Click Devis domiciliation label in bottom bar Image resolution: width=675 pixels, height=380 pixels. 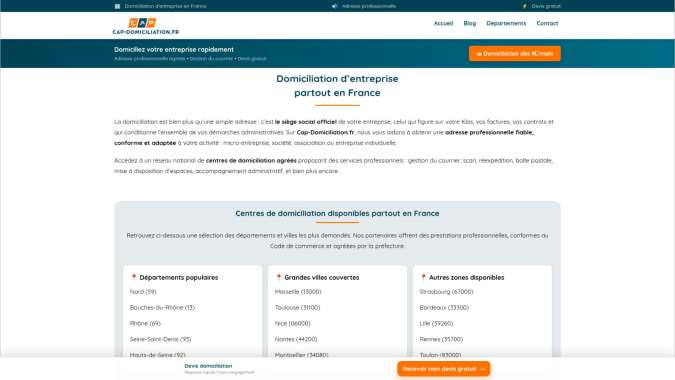click(x=208, y=366)
